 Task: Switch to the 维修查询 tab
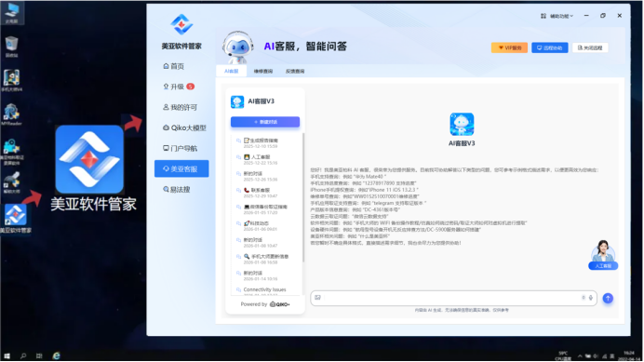pyautogui.click(x=262, y=71)
